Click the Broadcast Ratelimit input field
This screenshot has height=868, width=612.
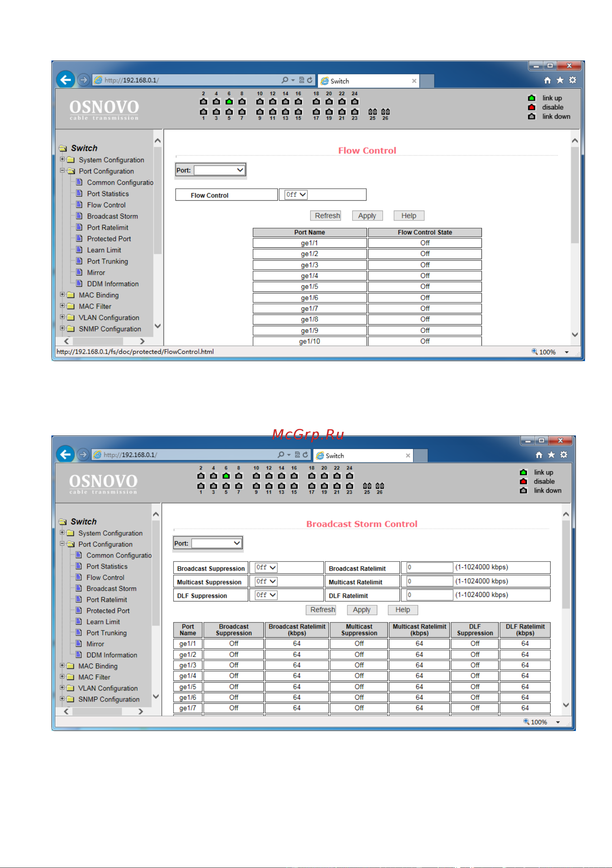click(x=430, y=567)
